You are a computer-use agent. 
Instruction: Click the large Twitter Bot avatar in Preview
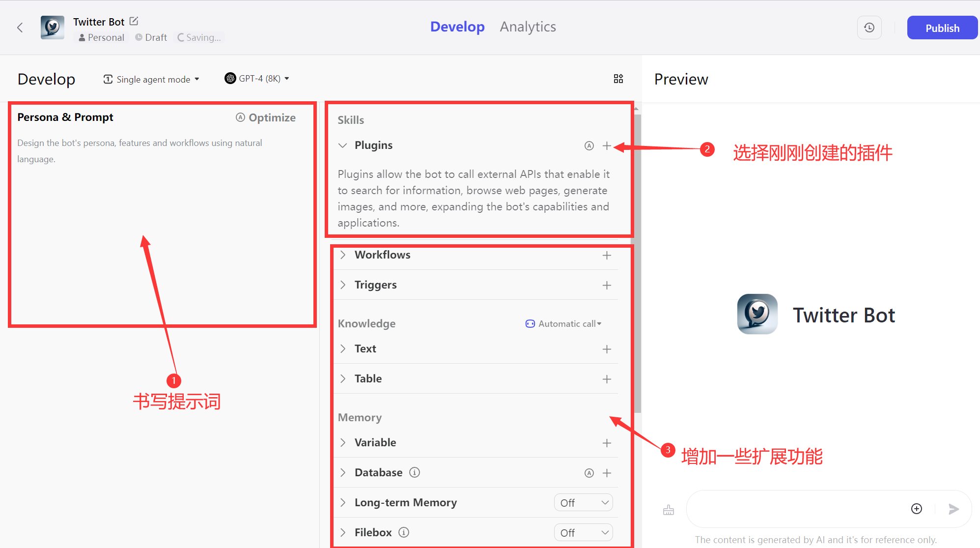point(757,314)
